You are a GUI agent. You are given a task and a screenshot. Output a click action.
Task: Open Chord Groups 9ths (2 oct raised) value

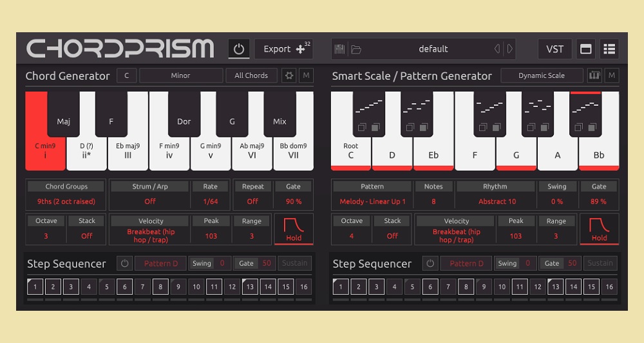coord(66,202)
